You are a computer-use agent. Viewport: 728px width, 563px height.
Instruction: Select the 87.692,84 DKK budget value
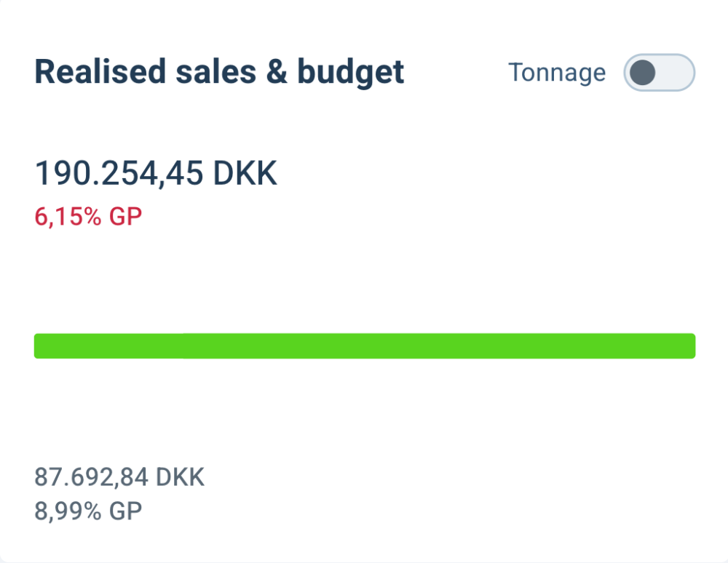pyautogui.click(x=119, y=477)
